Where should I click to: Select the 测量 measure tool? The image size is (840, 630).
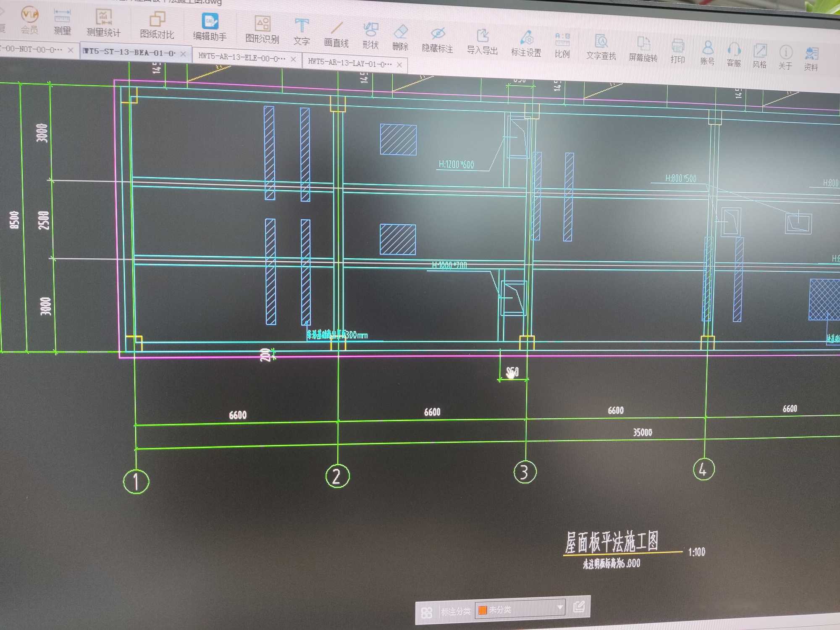tap(62, 22)
